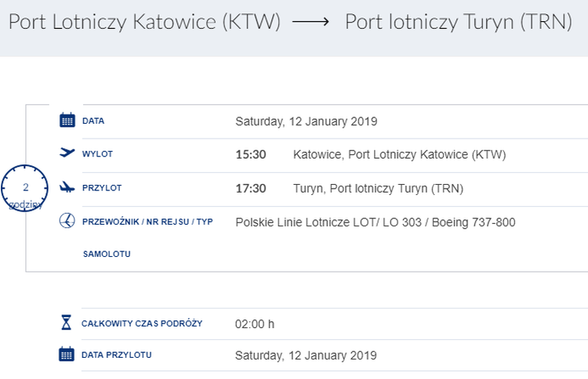Click the landing plane icon beside PRZYLOT
Viewport: 588px width, 379px height.
(67, 188)
